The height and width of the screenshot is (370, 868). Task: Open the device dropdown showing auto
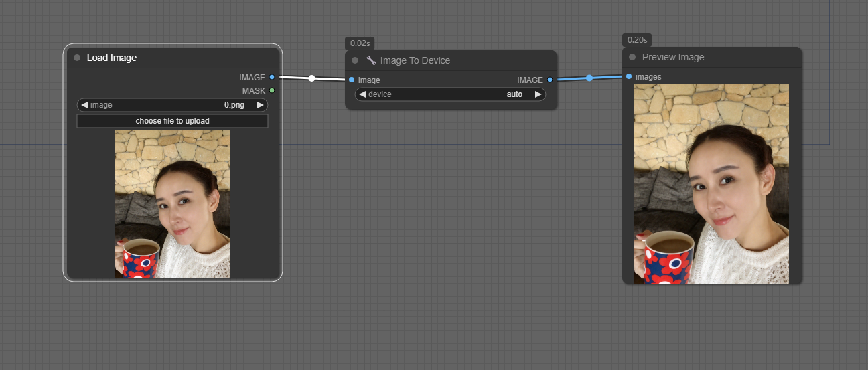tap(450, 94)
